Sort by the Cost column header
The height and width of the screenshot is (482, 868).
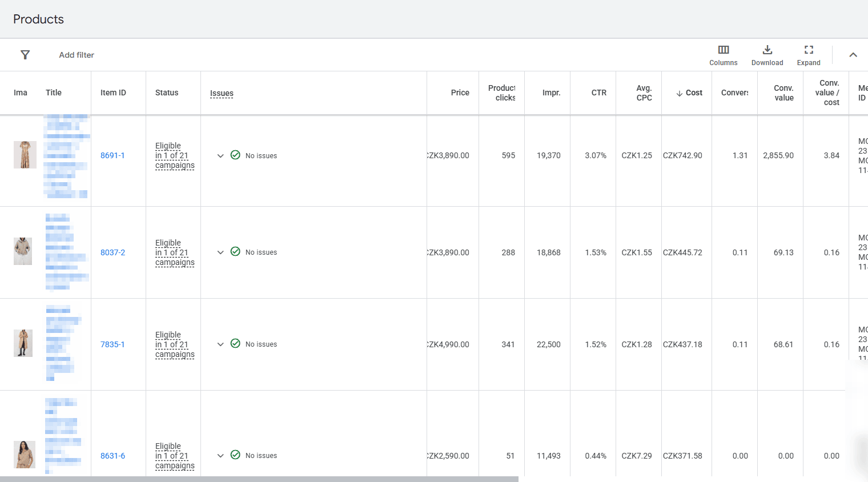(689, 93)
